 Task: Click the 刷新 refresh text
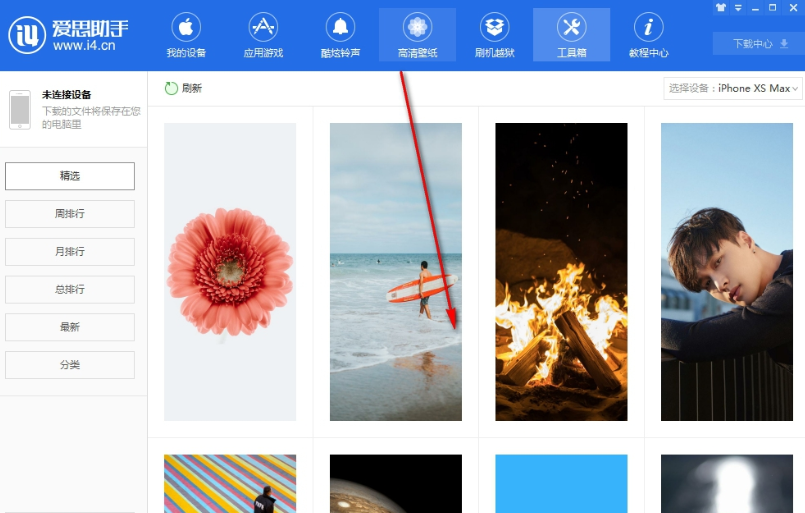192,88
